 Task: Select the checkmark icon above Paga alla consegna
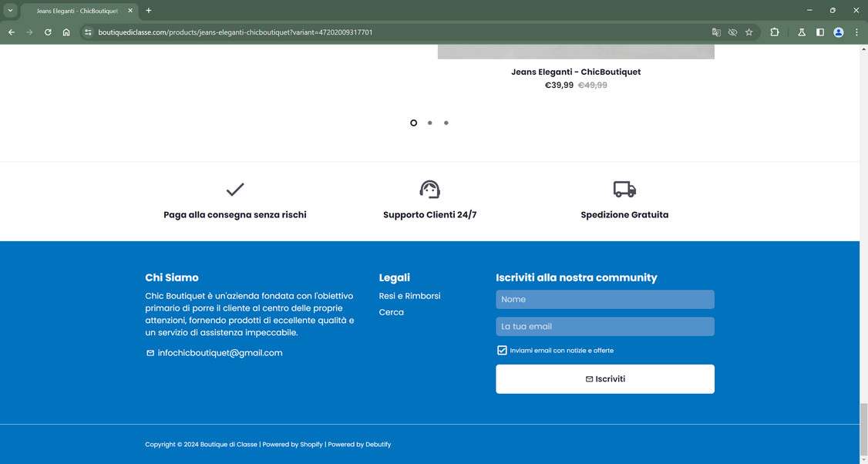pyautogui.click(x=234, y=190)
